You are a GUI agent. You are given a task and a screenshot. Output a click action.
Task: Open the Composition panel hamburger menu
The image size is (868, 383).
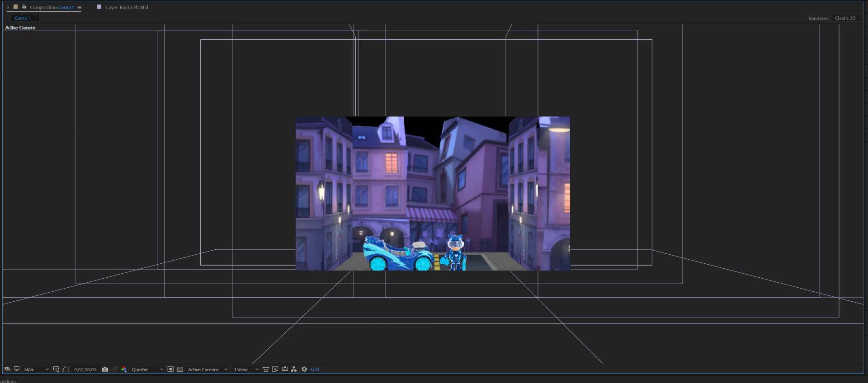pyautogui.click(x=80, y=7)
